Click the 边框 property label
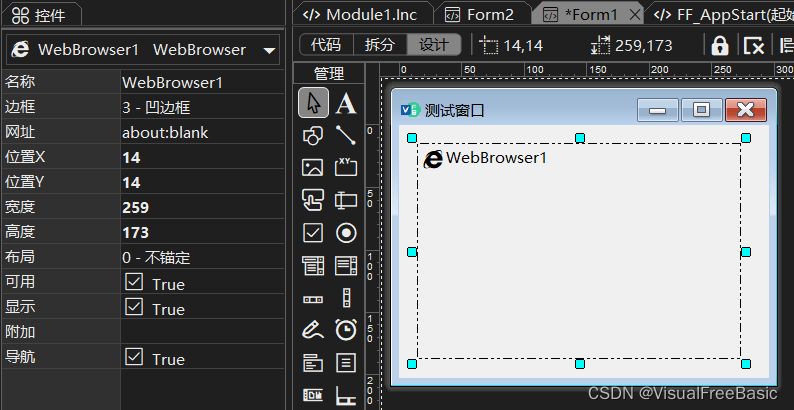The width and height of the screenshot is (794, 410). point(20,107)
